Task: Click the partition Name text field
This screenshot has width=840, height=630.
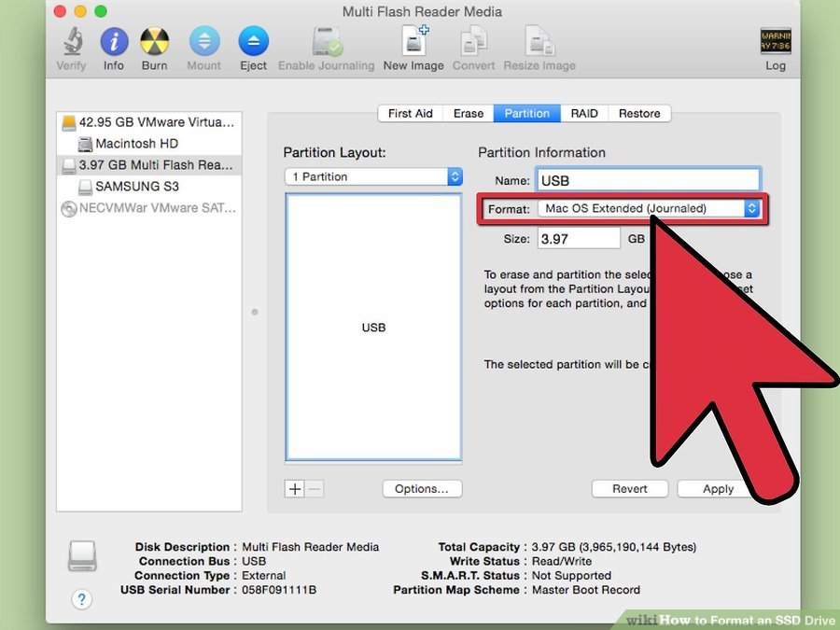Action: 649,180
